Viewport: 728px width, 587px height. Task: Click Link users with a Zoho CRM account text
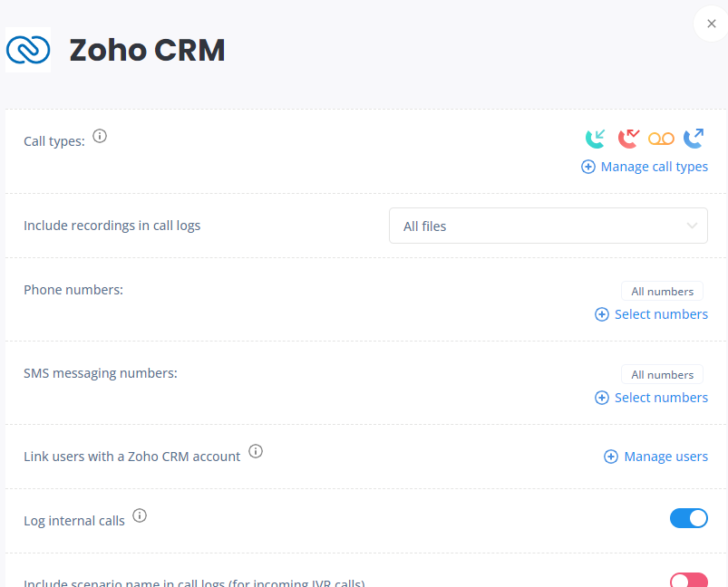(131, 457)
